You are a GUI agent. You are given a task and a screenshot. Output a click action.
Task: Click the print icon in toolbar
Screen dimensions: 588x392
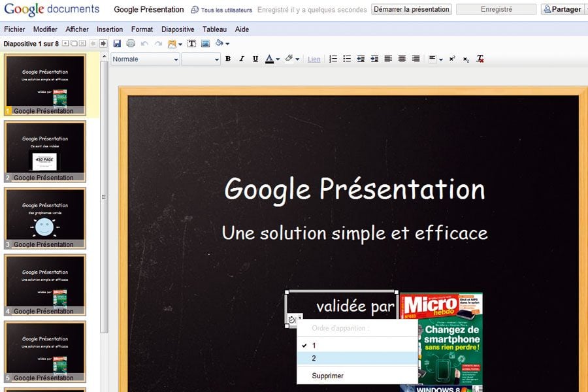(x=131, y=44)
